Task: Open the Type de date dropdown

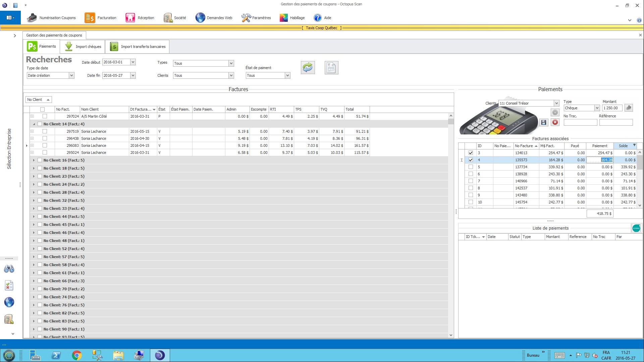Action: point(71,75)
